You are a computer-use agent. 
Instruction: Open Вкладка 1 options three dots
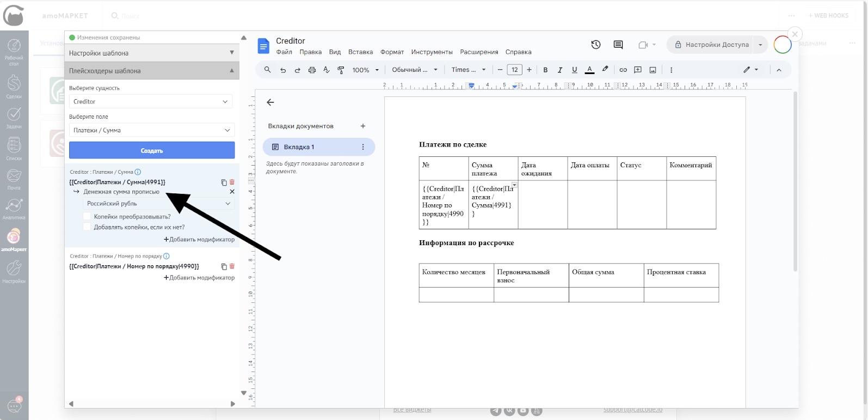pyautogui.click(x=363, y=147)
